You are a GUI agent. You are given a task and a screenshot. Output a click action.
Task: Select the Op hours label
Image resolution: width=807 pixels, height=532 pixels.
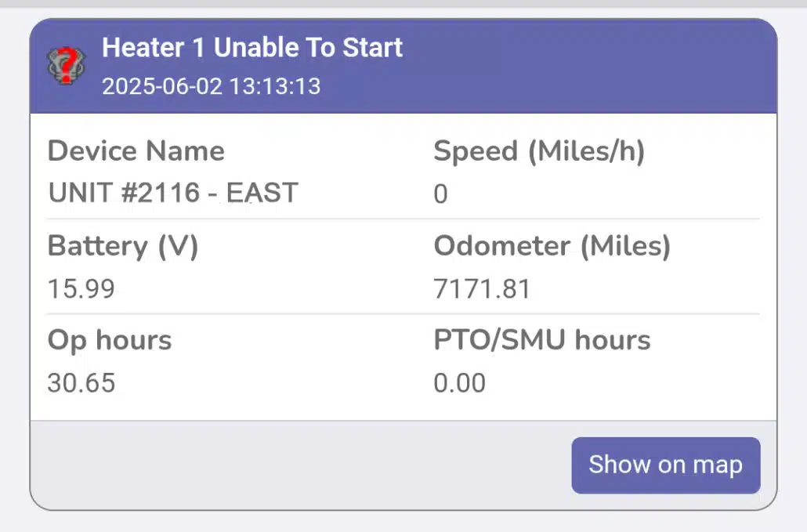[x=110, y=340]
